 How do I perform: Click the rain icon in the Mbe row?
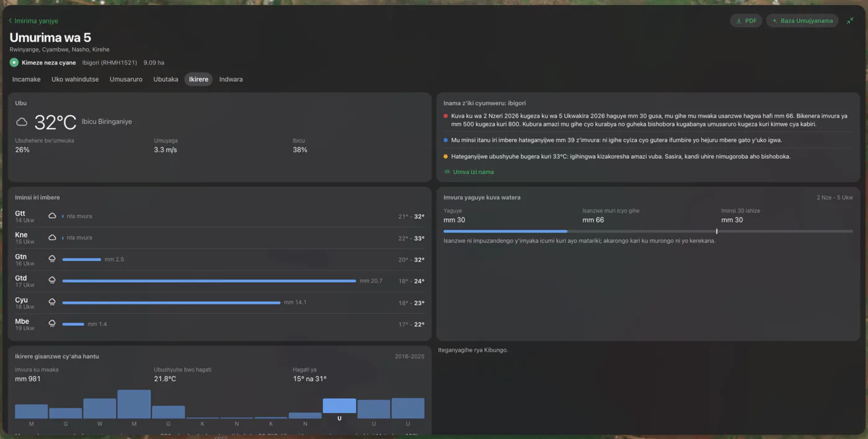click(52, 324)
